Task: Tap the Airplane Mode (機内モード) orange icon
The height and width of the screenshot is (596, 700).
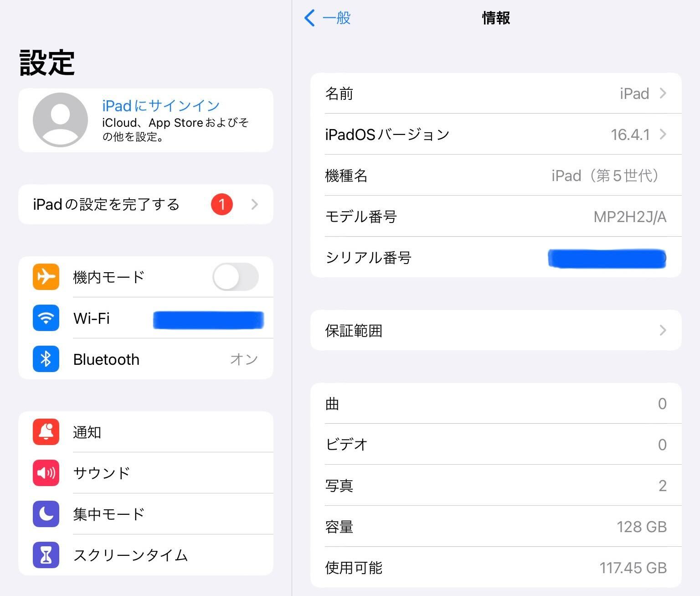Action: (46, 277)
